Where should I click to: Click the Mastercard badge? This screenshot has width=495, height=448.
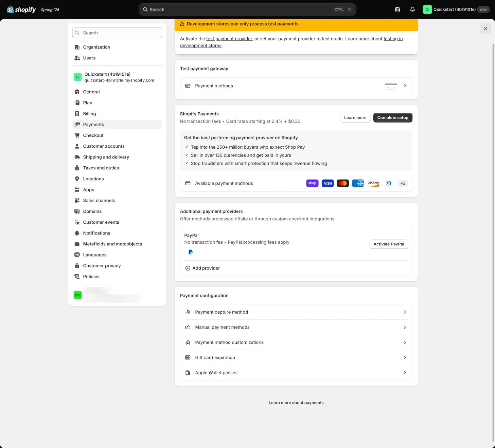coord(343,183)
